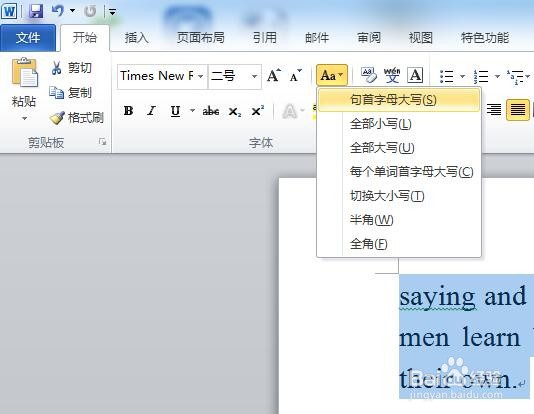The width and height of the screenshot is (534, 414).
Task: Open the 引用 tab
Action: pyautogui.click(x=265, y=37)
